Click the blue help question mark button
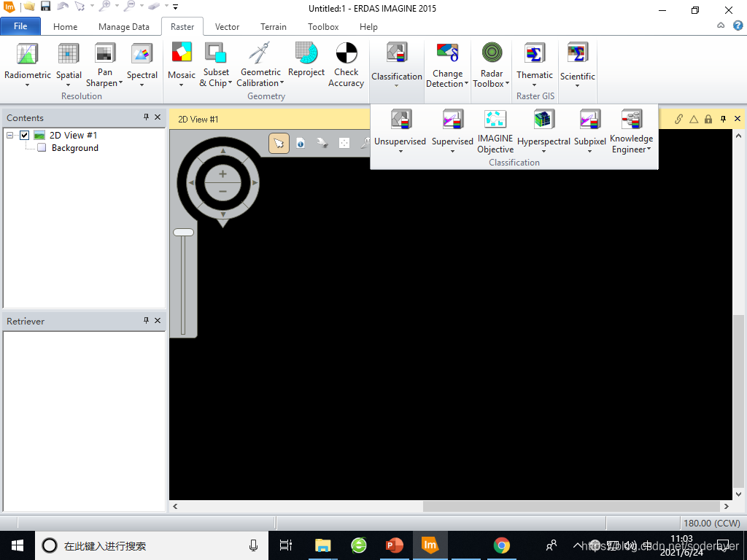The width and height of the screenshot is (747, 560). coord(738,26)
